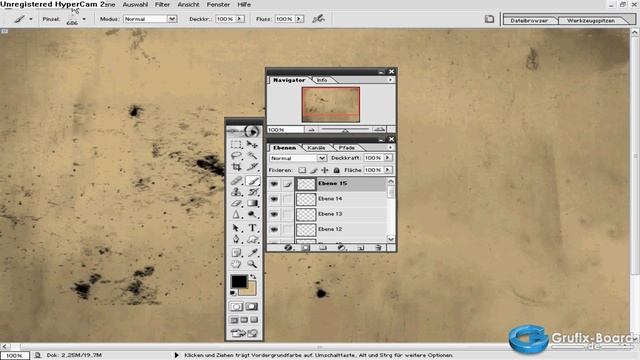Screen dimensions: 640x360
Task: Toggle lock transparent pixels next to Fixieren
Action: click(302, 170)
